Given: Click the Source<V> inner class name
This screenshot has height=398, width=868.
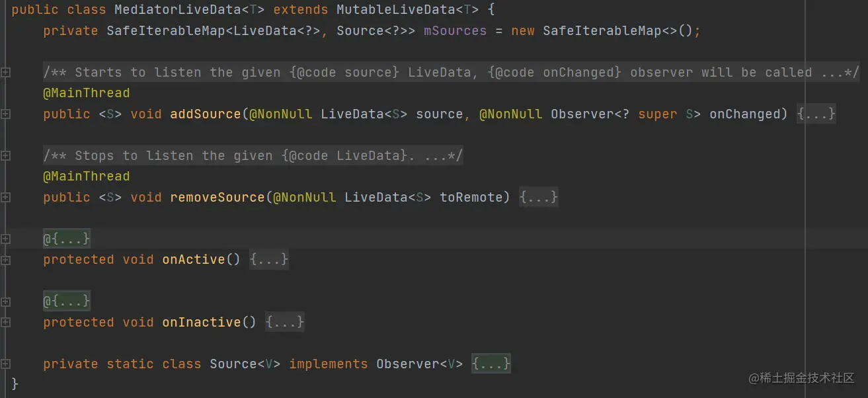Looking at the screenshot, I should point(245,364).
